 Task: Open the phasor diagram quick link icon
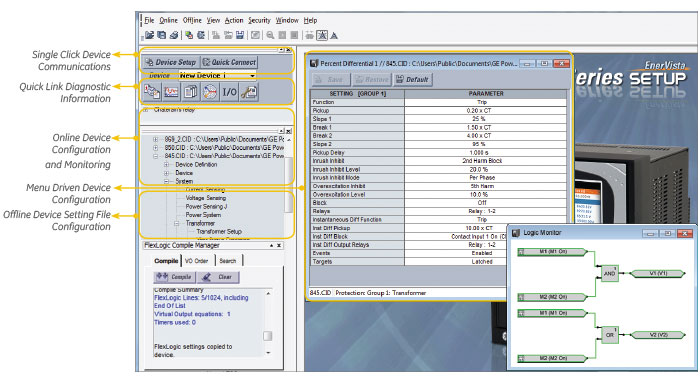tap(210, 92)
